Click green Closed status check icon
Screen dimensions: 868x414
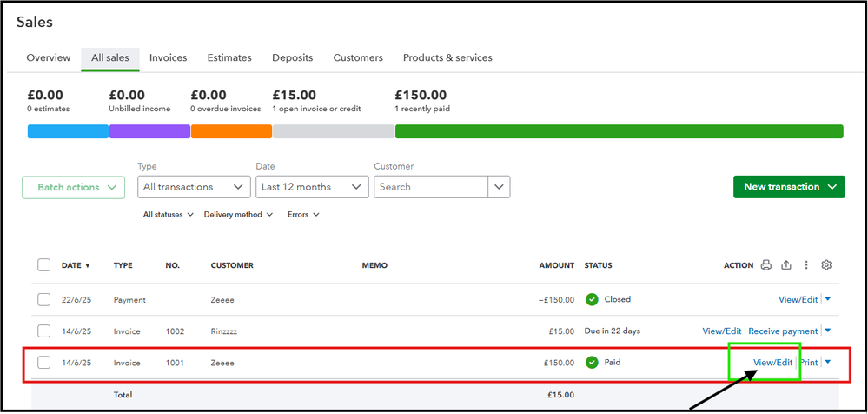tap(592, 299)
